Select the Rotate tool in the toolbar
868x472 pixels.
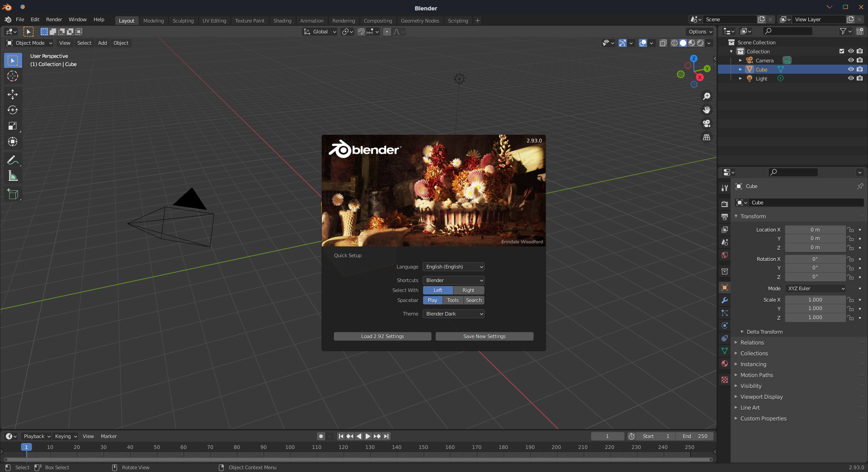[x=13, y=110]
